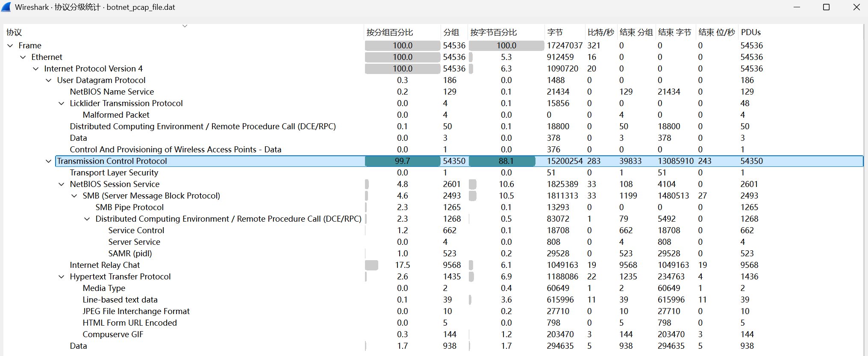Screen dimensions: 868x356
Task: Select the Service Control row
Action: pyautogui.click(x=434, y=230)
